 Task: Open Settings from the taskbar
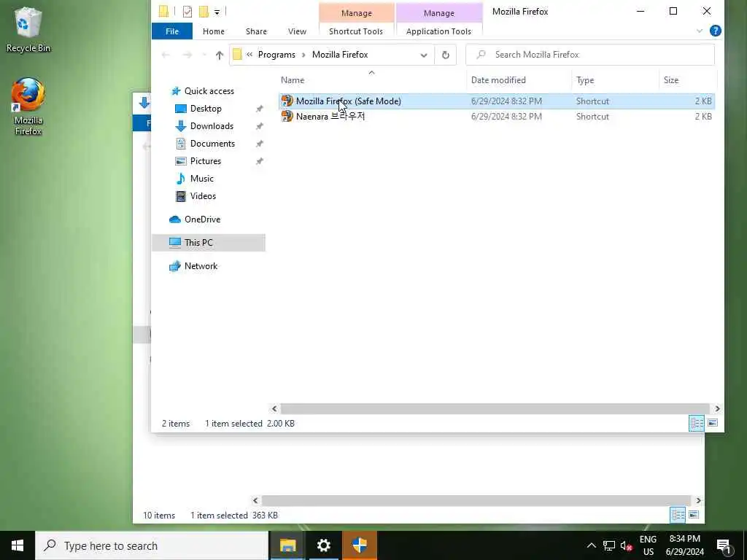(x=323, y=545)
